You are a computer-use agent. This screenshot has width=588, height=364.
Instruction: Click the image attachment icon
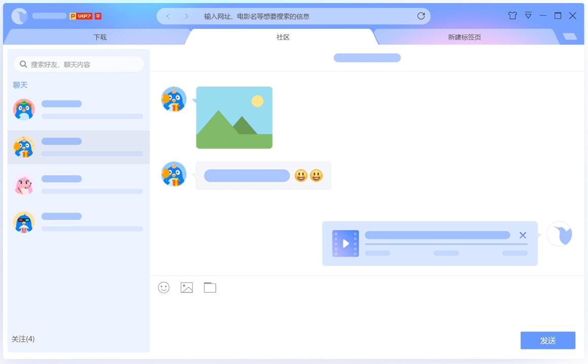tap(187, 287)
